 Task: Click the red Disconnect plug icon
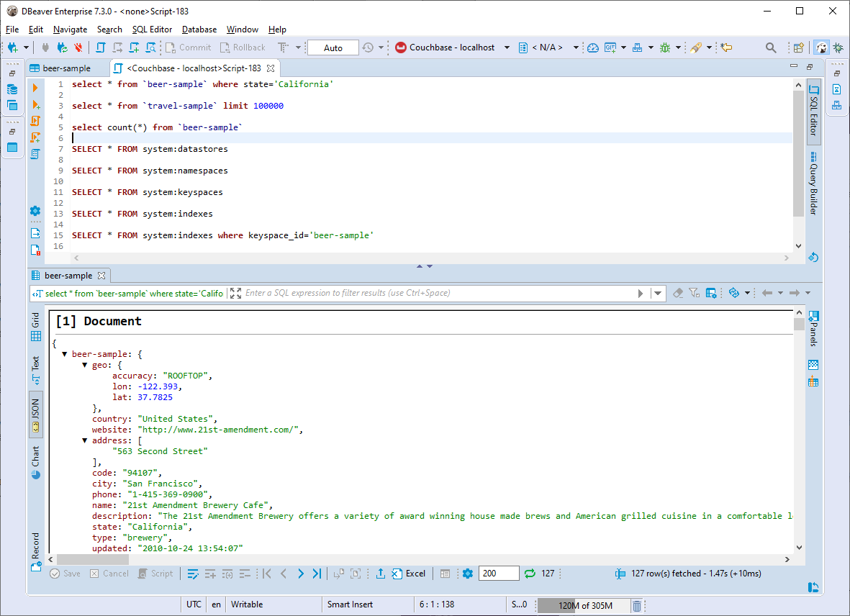click(78, 47)
